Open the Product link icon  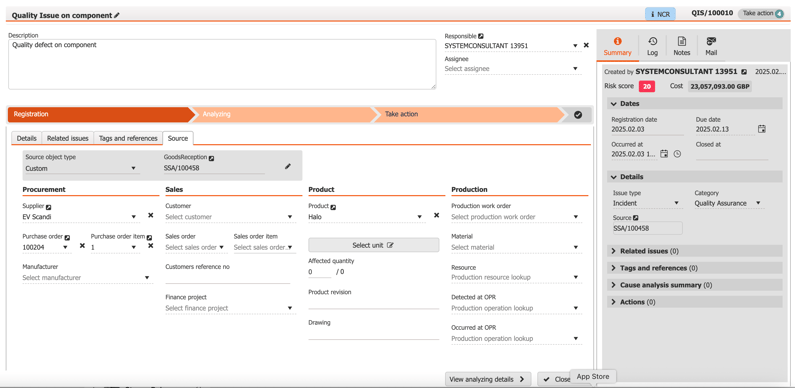pyautogui.click(x=334, y=207)
